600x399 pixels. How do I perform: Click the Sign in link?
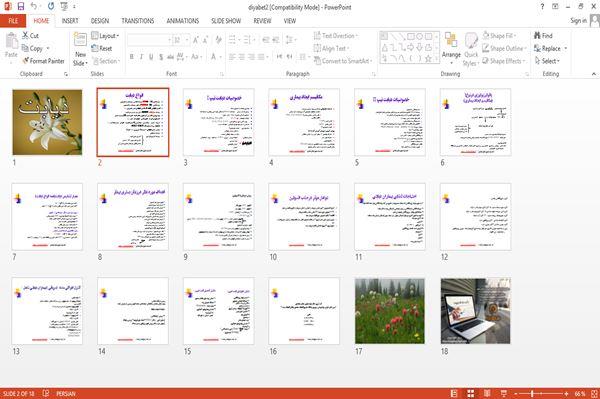tap(578, 21)
